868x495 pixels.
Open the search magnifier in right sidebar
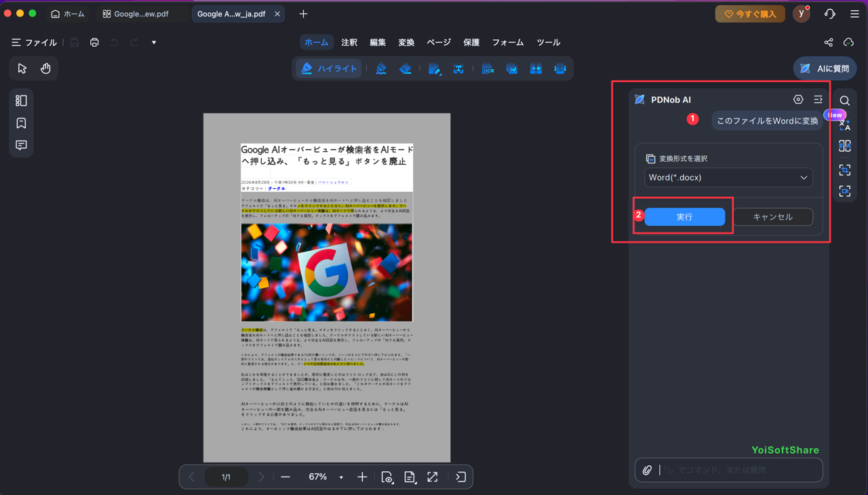point(845,101)
